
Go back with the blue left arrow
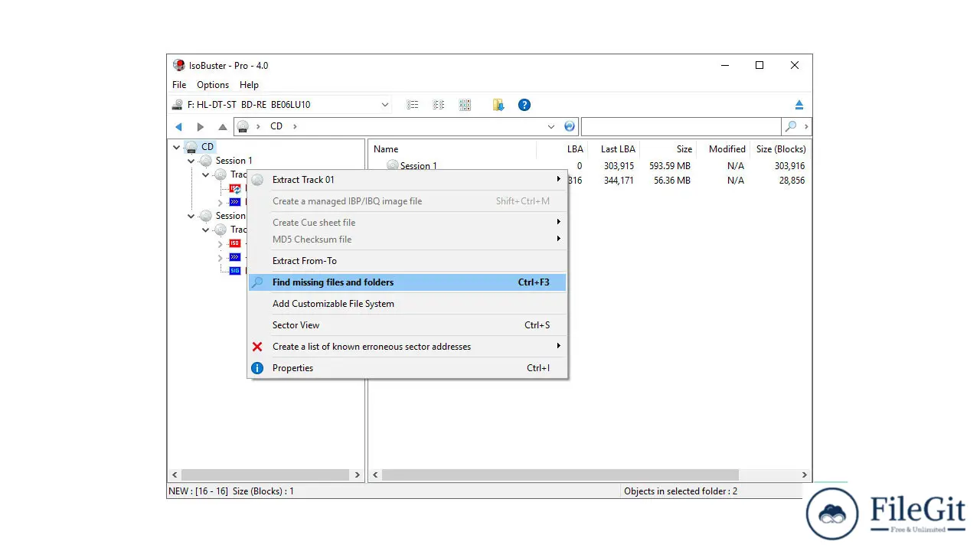coord(179,126)
